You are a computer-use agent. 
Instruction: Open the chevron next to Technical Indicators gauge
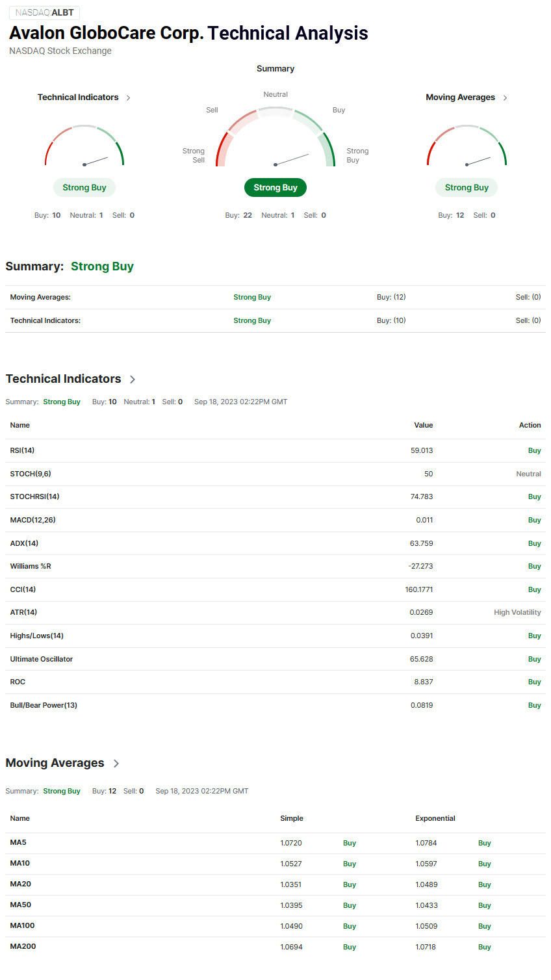pyautogui.click(x=128, y=97)
